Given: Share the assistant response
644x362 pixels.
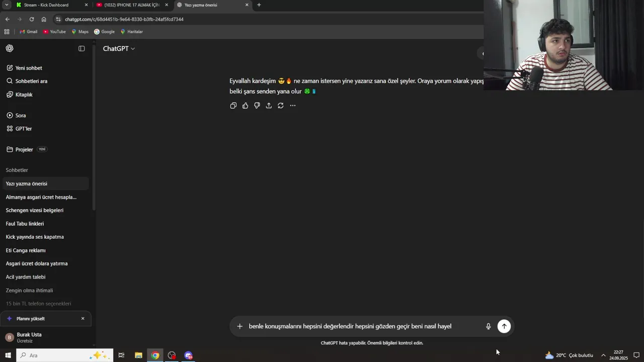Looking at the screenshot, I should [x=269, y=106].
